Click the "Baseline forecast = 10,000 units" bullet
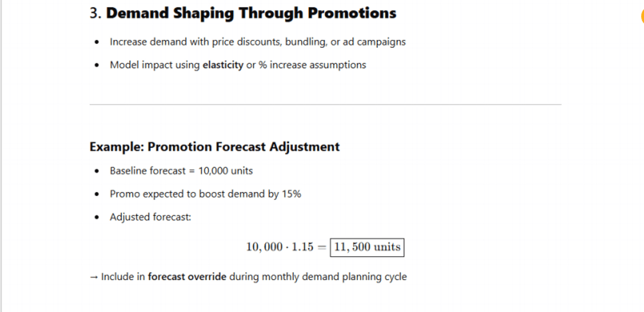Viewport: 644px width, 312px height. 181,171
